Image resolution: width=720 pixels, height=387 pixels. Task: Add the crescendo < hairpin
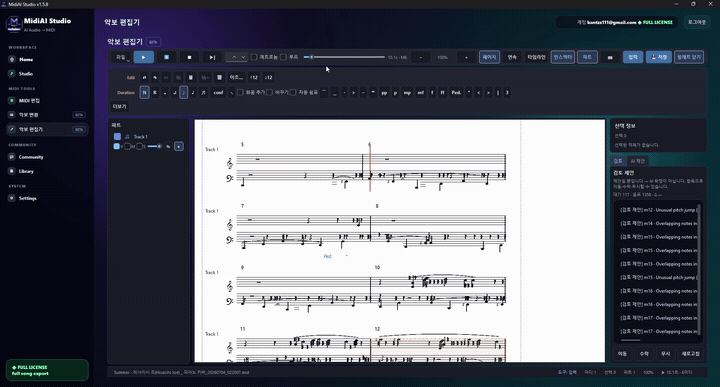pos(478,92)
